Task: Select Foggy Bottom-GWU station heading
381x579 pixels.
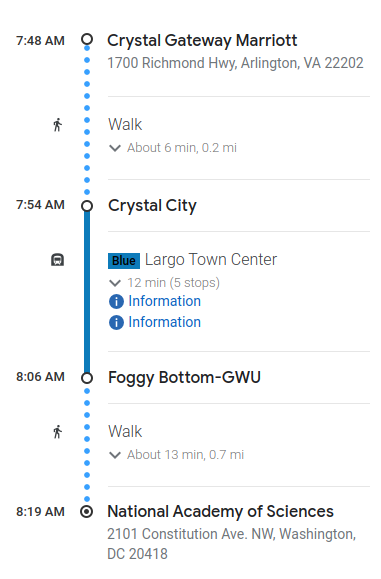Action: (x=184, y=378)
